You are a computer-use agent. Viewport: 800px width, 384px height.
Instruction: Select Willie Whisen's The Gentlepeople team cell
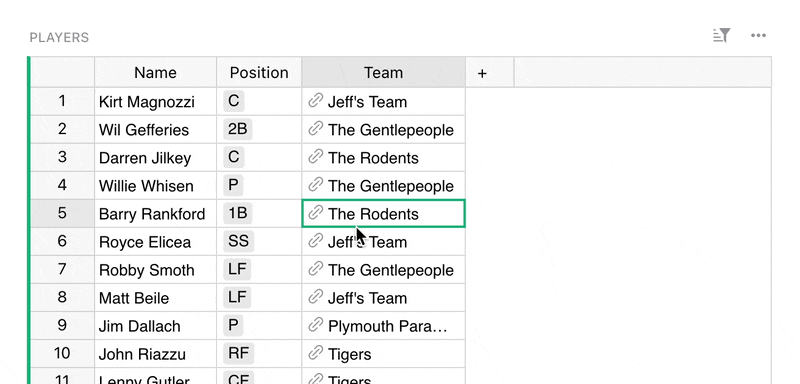tap(384, 186)
